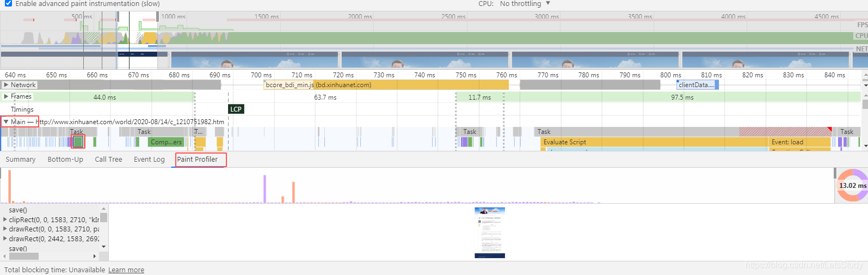
Task: Click the NET label in overview
Action: coord(861,48)
